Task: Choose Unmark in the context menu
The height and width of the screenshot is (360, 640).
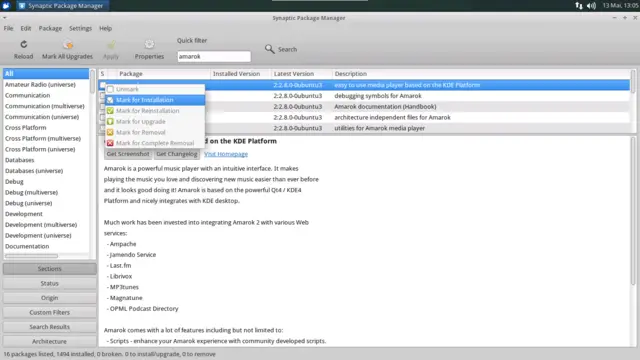Action: tap(155, 89)
